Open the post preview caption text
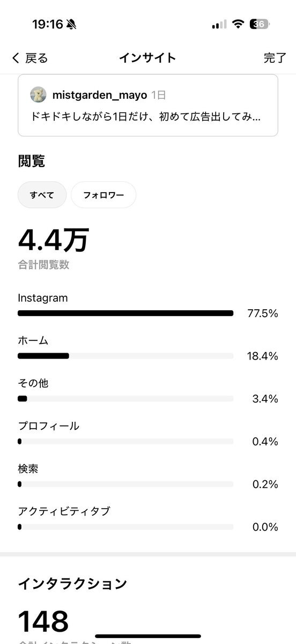 click(145, 116)
